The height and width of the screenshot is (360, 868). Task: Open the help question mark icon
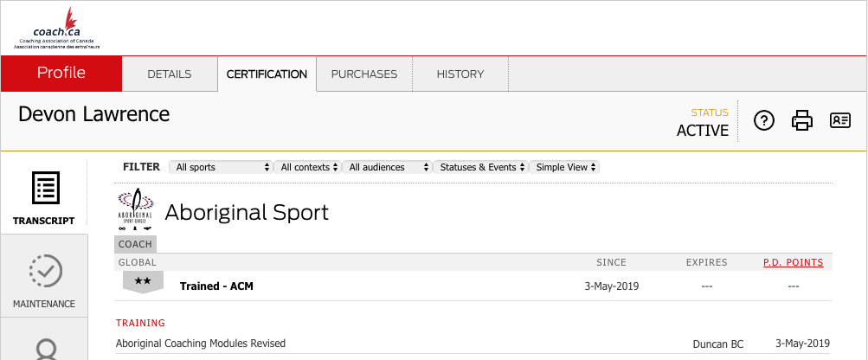point(763,121)
